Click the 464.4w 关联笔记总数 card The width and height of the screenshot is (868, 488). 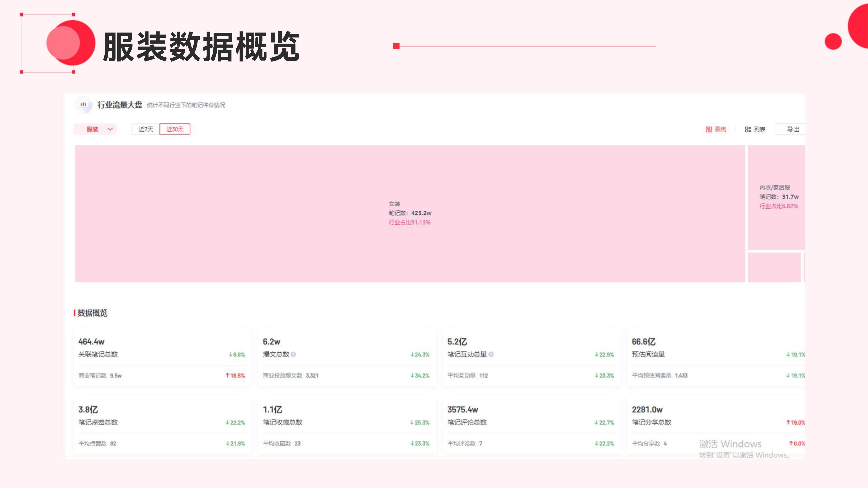[x=162, y=357]
